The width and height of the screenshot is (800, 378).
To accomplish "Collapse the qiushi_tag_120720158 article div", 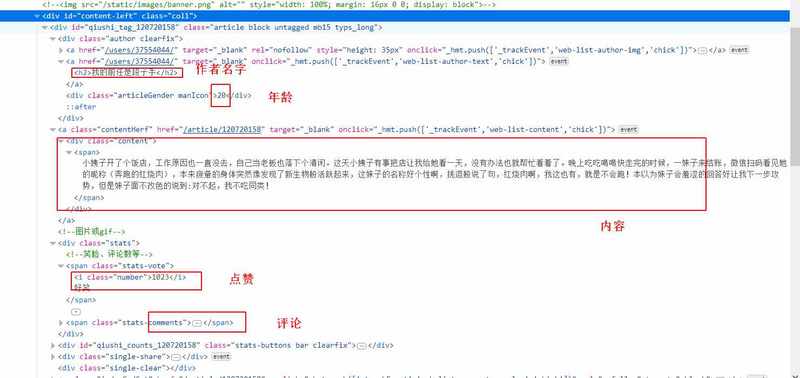I will pyautogui.click(x=45, y=27).
